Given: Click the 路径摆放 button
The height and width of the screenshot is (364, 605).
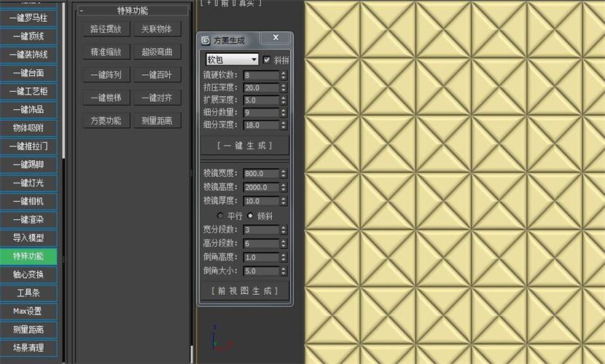Looking at the screenshot, I should point(106,29).
